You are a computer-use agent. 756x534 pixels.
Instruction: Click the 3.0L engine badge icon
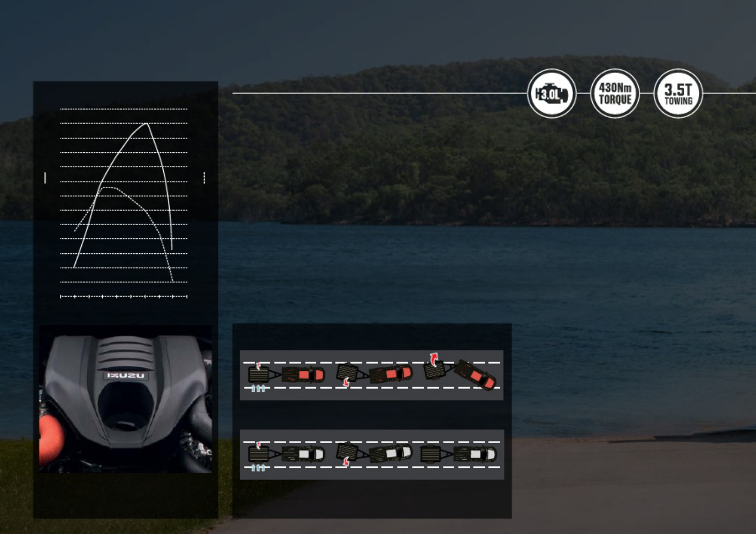[x=552, y=94]
